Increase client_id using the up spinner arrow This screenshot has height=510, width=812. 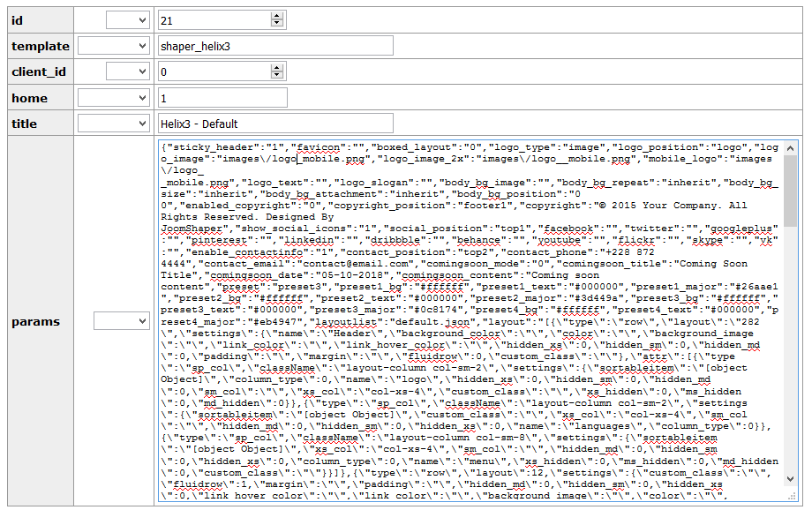click(x=277, y=67)
